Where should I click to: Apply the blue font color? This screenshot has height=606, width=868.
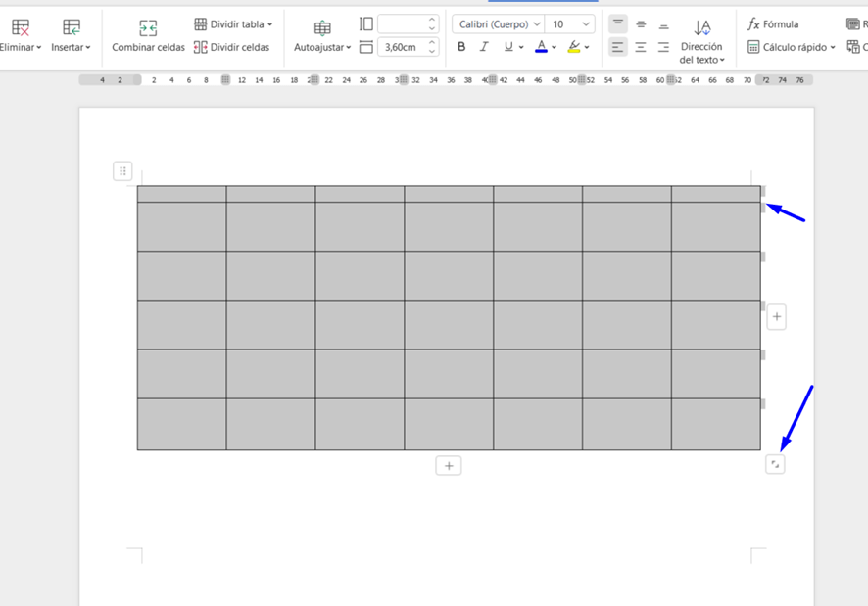[541, 47]
